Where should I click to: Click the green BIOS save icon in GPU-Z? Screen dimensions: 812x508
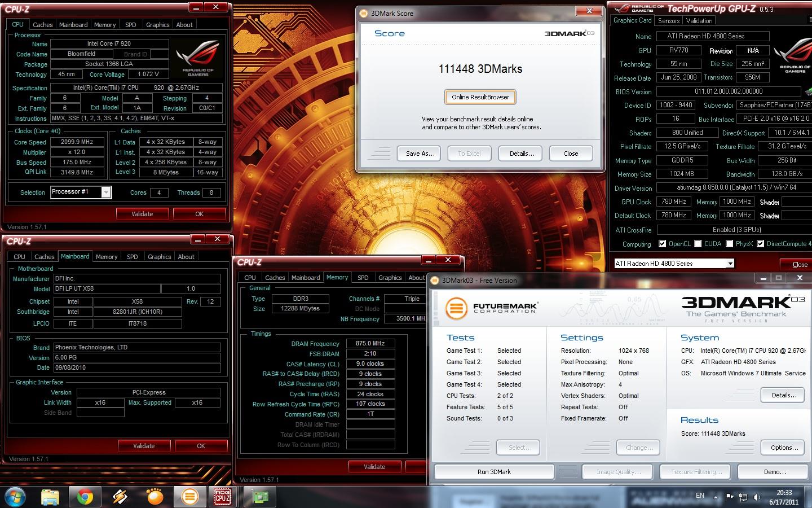coord(809,91)
